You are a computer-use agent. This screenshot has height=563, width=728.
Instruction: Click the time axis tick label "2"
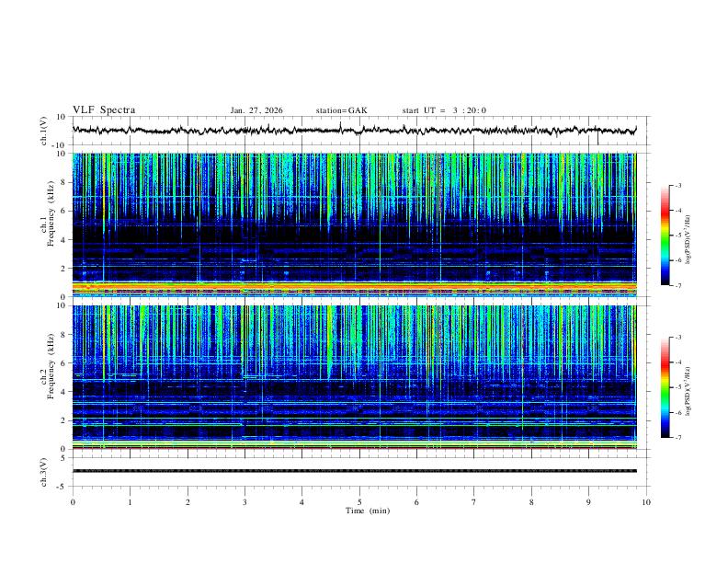pos(188,502)
